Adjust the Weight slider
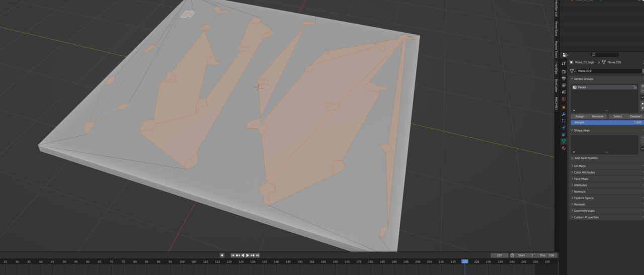Screen dimensions: 644x275 pyautogui.click(x=607, y=122)
